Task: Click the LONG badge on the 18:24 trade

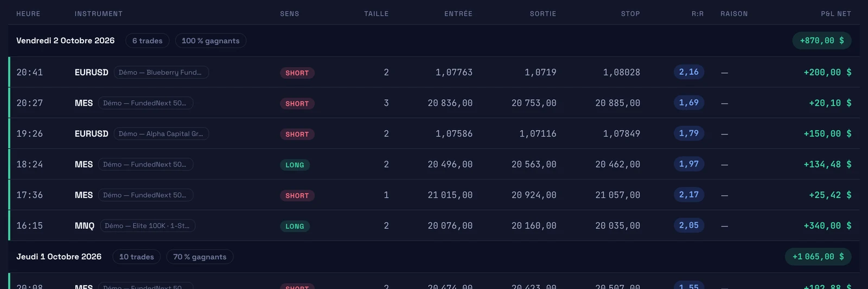Action: (295, 165)
